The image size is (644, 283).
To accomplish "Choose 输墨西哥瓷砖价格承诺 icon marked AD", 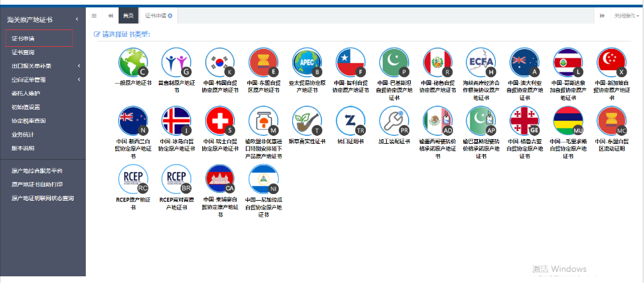I will click(438, 120).
